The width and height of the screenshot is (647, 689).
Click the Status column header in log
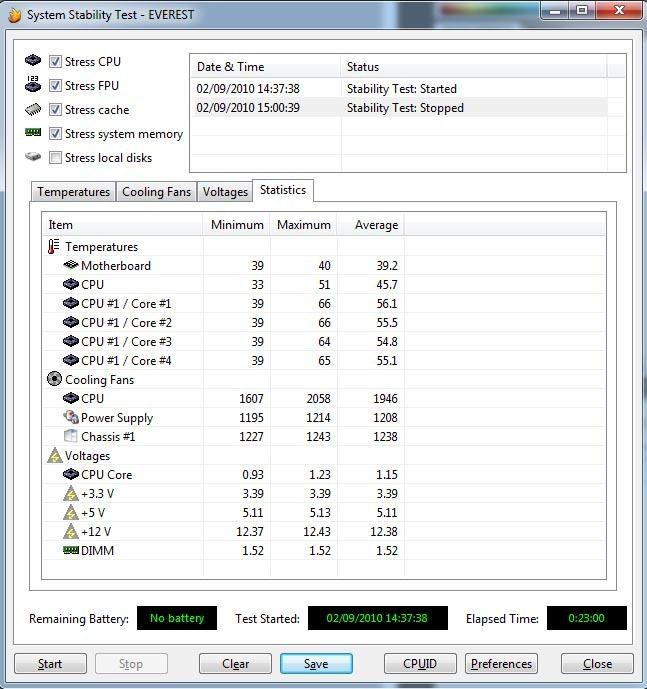click(474, 67)
